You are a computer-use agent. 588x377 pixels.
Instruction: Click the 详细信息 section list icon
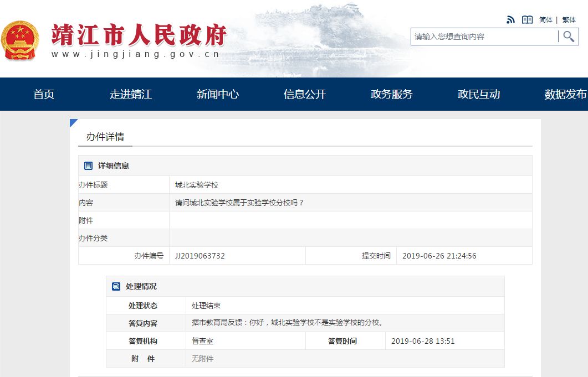(x=89, y=166)
